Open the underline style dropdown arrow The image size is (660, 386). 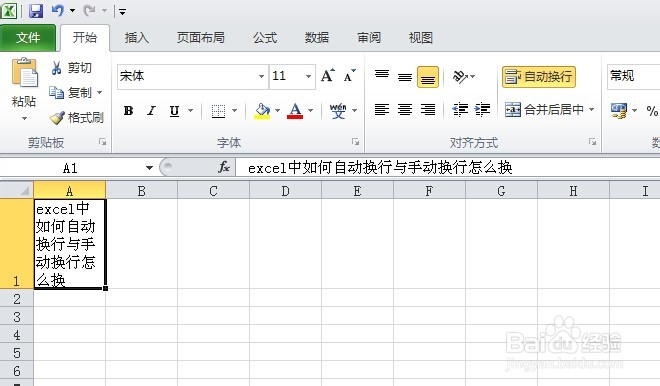[x=190, y=111]
